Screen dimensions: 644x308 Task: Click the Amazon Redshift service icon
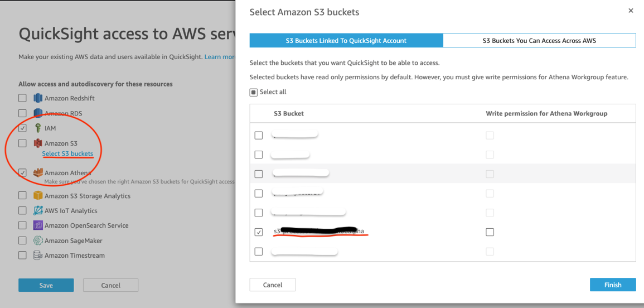coord(38,98)
